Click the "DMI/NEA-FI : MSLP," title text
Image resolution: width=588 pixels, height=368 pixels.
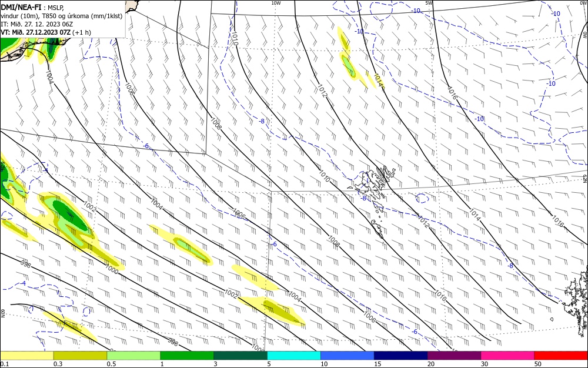[x=32, y=7]
